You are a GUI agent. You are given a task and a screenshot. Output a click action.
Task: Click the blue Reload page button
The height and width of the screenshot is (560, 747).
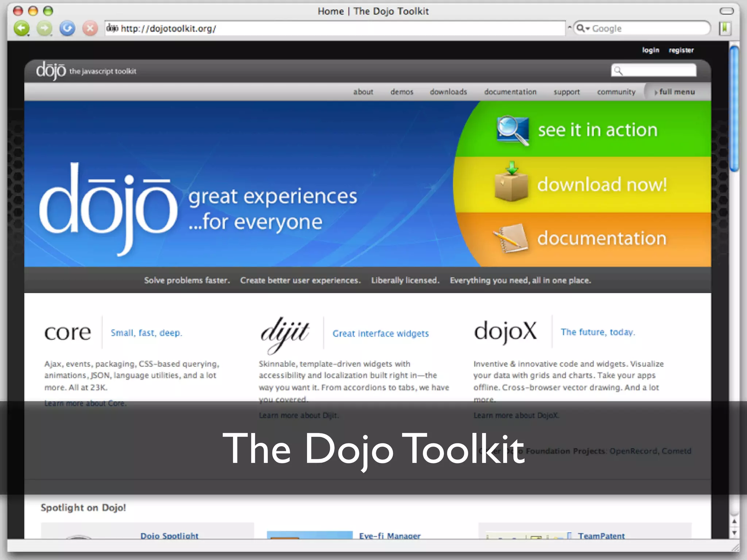pyautogui.click(x=67, y=28)
